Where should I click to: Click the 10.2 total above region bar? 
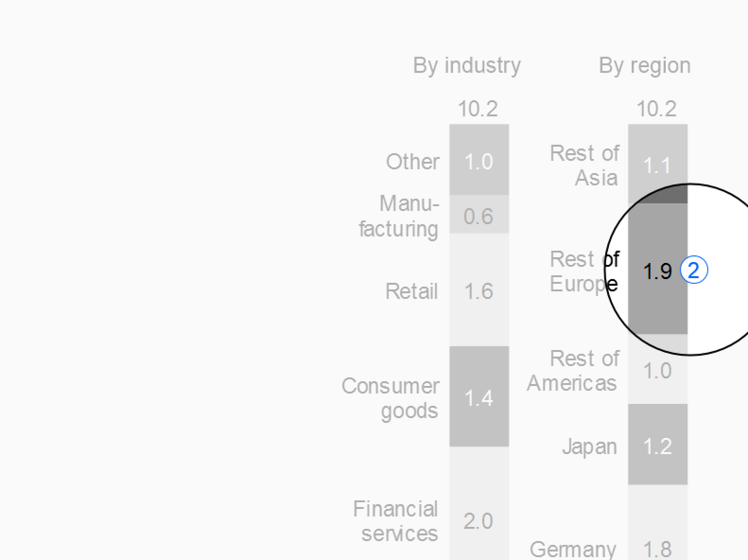657,109
